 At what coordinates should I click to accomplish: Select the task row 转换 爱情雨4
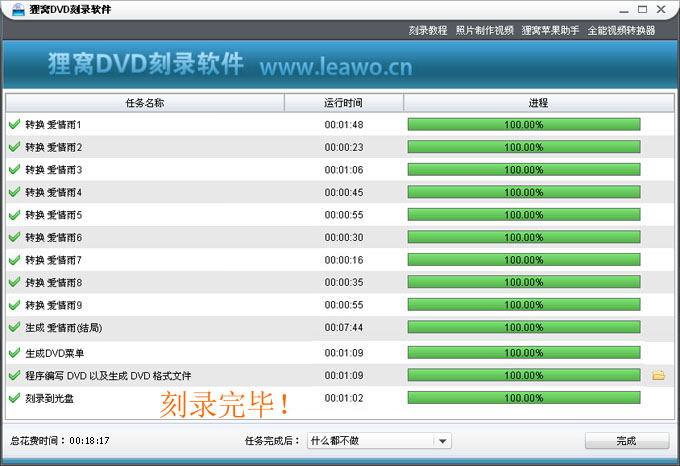click(340, 192)
